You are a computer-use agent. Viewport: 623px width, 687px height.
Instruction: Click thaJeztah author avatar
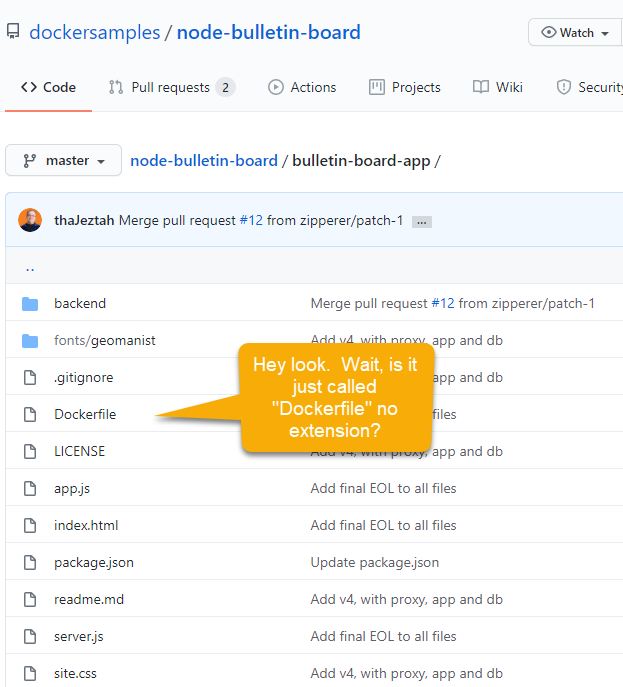point(30,220)
